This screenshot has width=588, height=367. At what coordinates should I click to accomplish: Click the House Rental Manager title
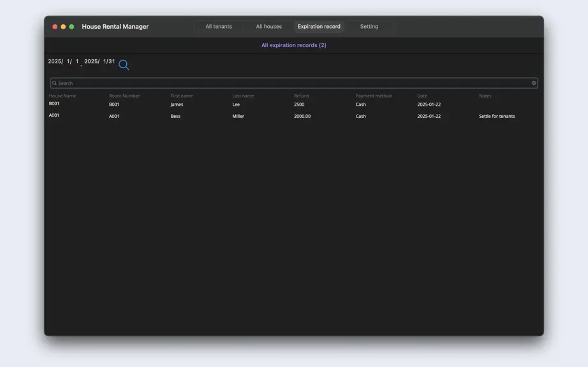coord(115,27)
